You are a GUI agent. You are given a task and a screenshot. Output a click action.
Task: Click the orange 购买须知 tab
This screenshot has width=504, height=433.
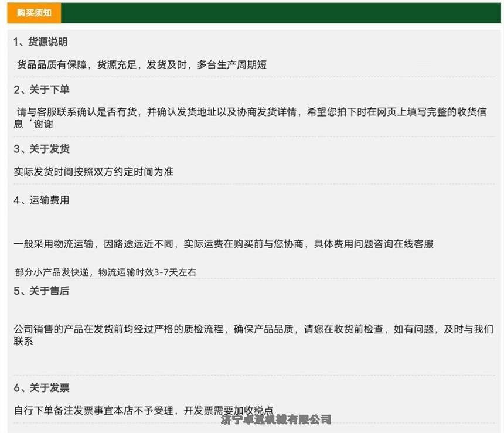coord(34,13)
